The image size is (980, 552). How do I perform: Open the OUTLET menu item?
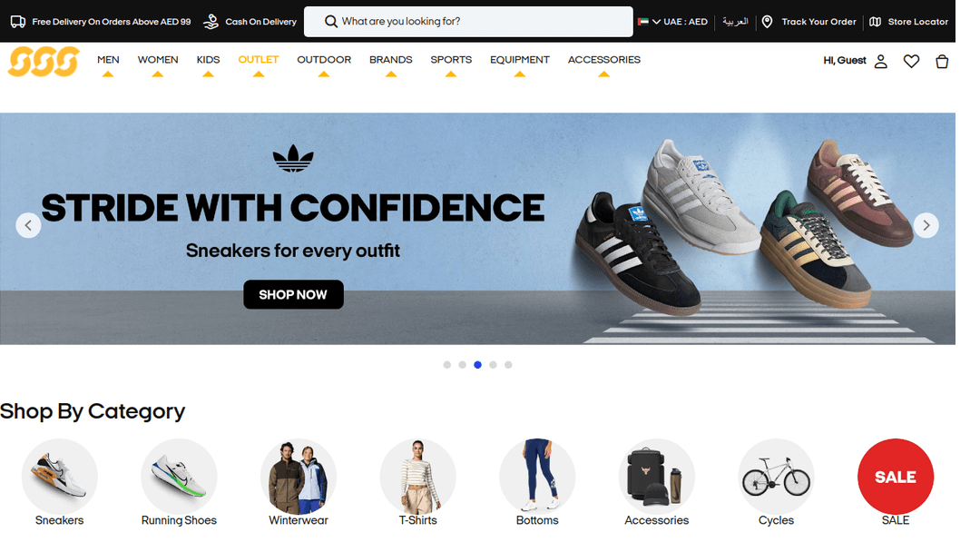tap(258, 60)
